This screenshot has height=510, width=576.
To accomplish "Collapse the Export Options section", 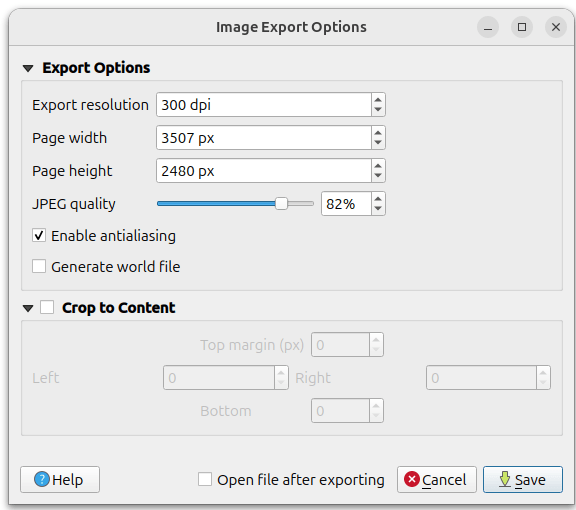I will 28,68.
